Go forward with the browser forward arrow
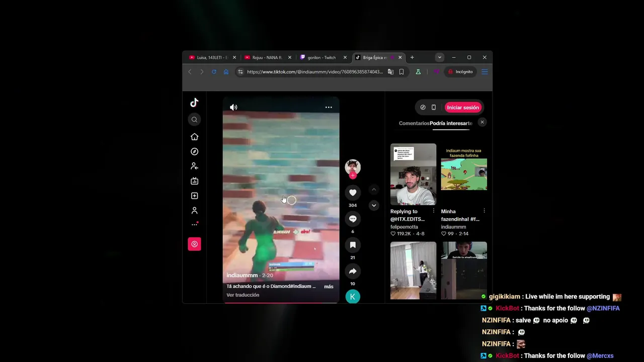This screenshot has width=644, height=362. coord(202,72)
